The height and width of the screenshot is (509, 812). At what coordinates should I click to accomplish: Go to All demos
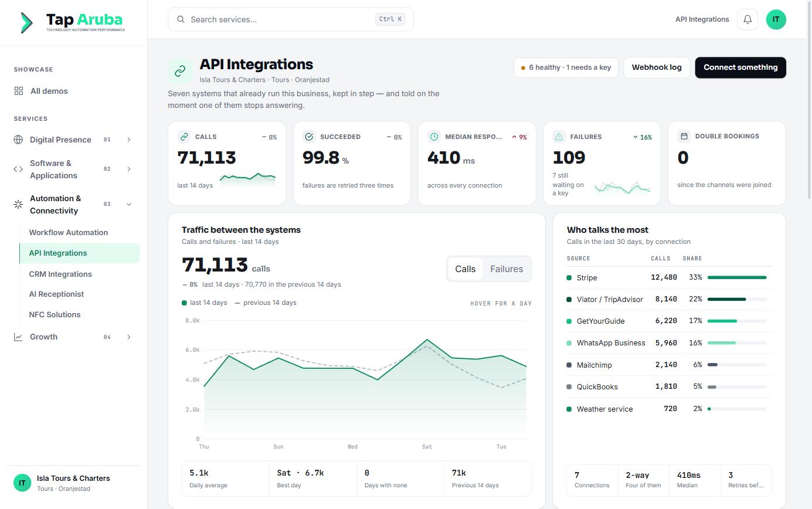(73, 91)
